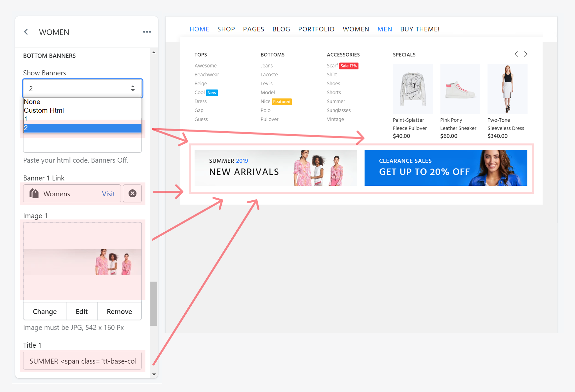Open the three-dot more options menu
The width and height of the screenshot is (575, 392).
click(147, 32)
